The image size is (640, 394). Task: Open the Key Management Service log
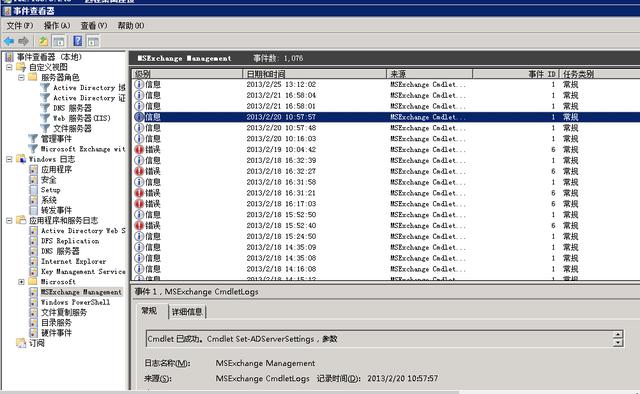83,272
